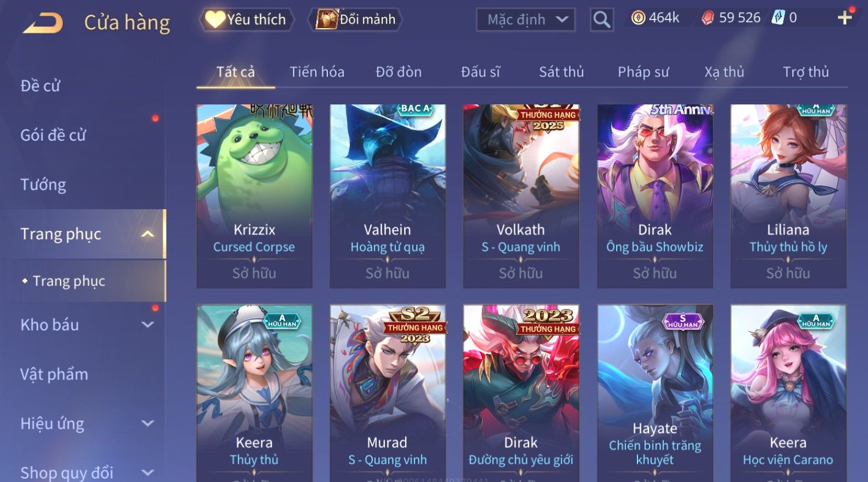Screen dimensions: 868x482
Task: Click the heart icon on Yêu thích
Action: coord(215,20)
